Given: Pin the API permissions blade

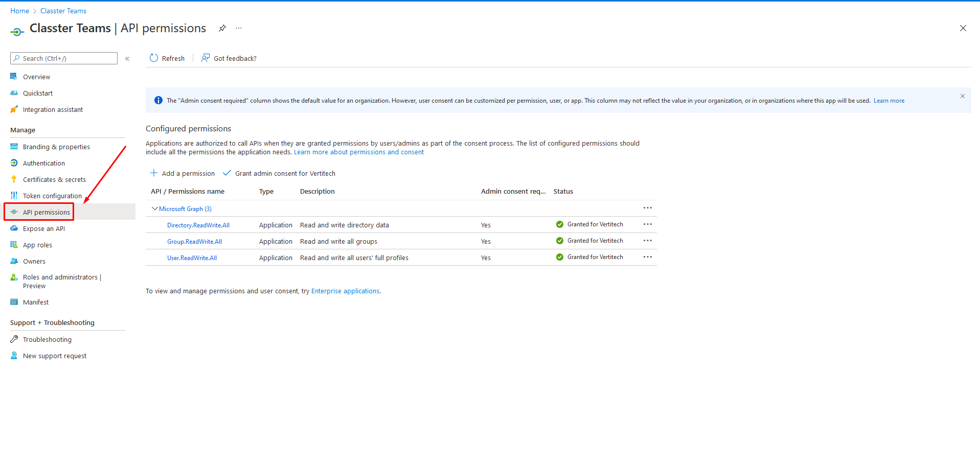Looking at the screenshot, I should click(222, 28).
